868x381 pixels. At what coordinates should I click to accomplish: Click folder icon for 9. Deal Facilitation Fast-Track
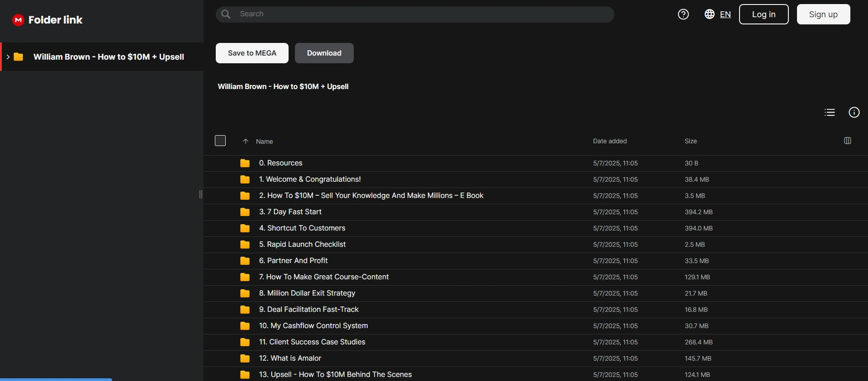tap(245, 310)
